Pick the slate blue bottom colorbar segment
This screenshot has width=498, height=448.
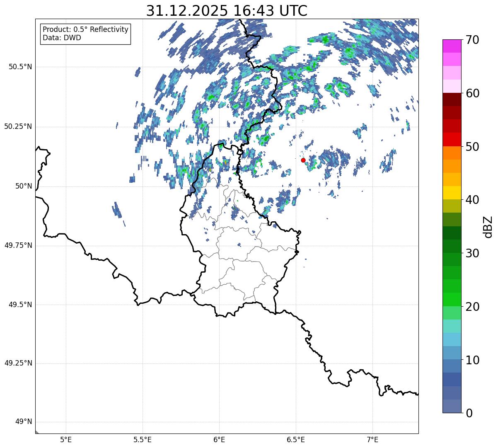pyautogui.click(x=452, y=406)
